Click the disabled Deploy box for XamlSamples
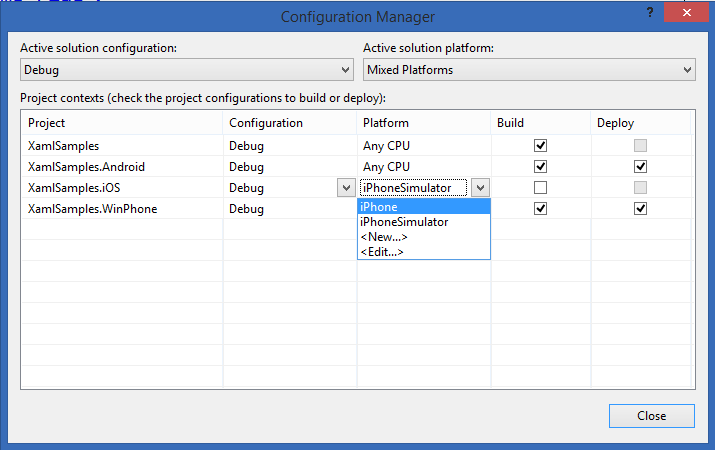Viewport: 715px width, 450px height. pos(640,145)
